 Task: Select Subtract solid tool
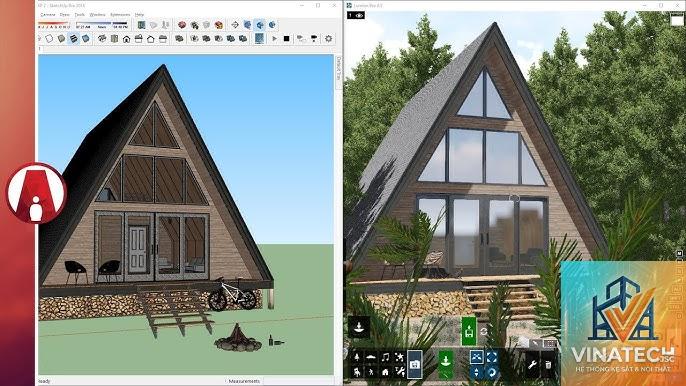pos(218,39)
